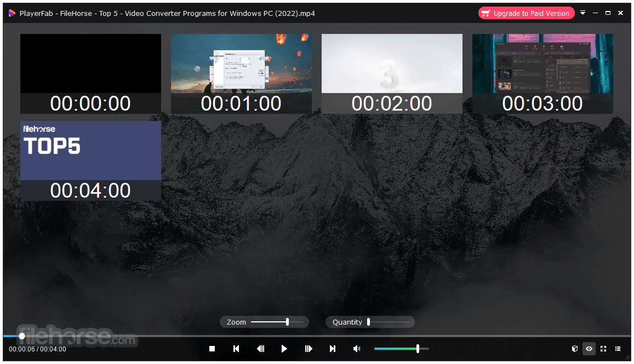Click the 3D cube icon in bottom bar

click(x=575, y=349)
